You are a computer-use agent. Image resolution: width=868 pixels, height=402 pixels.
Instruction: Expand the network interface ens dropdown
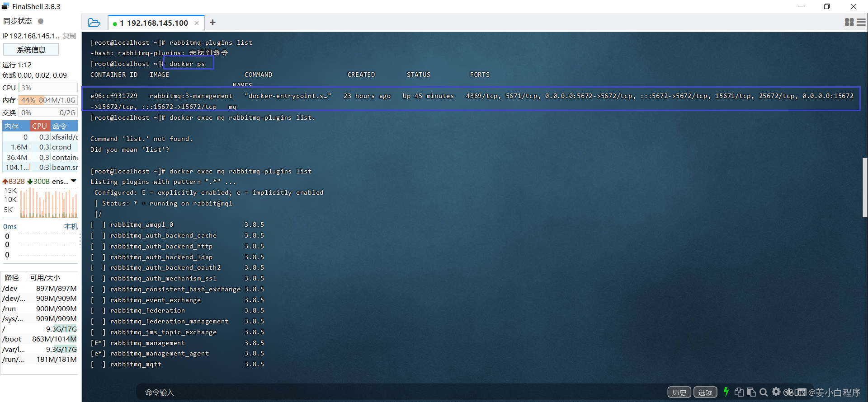coord(74,181)
